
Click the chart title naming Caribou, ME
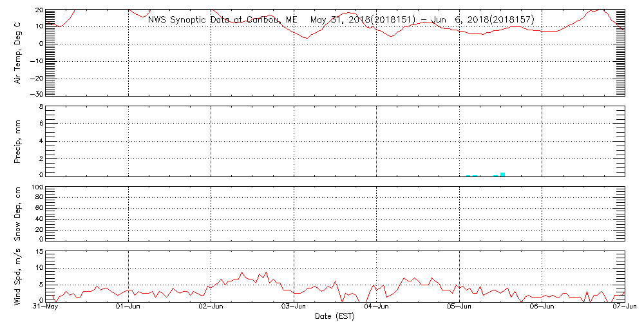click(x=223, y=20)
